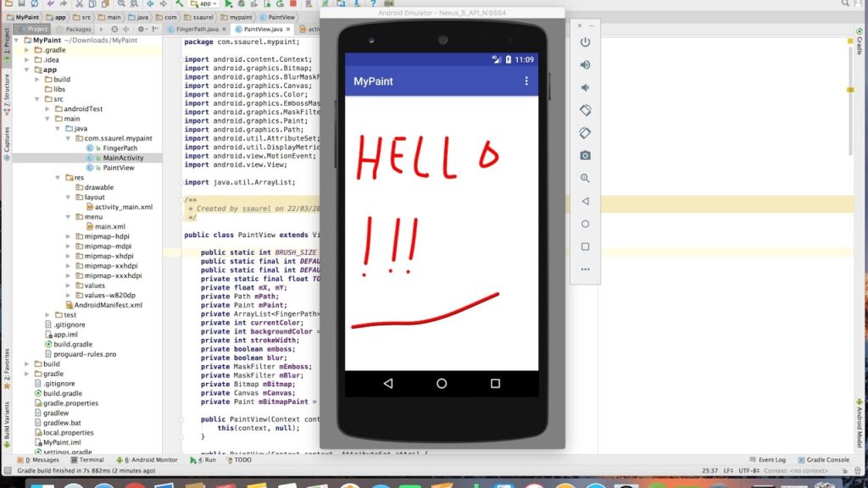Collapse the app module node
The image size is (868, 488).
tap(26, 69)
